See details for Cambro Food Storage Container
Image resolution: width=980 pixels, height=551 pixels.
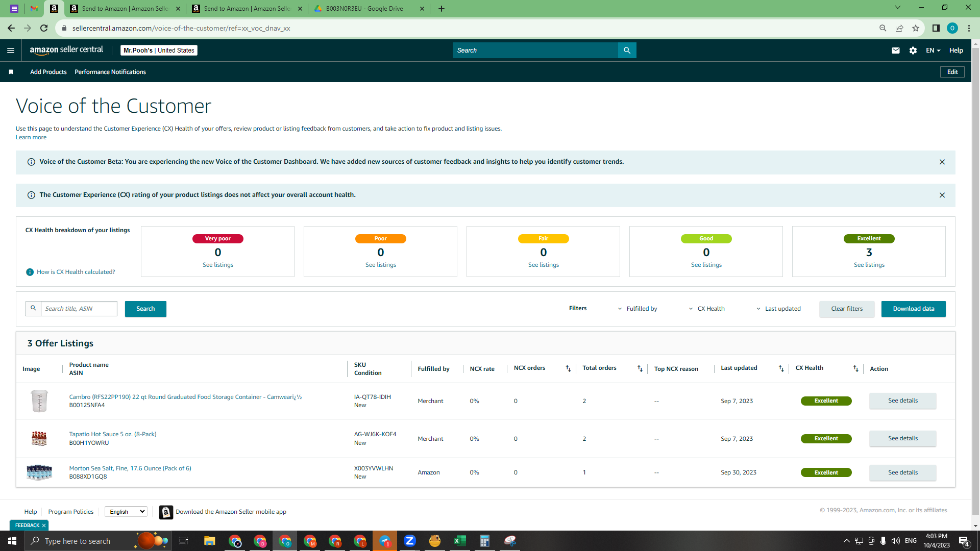[x=902, y=400]
